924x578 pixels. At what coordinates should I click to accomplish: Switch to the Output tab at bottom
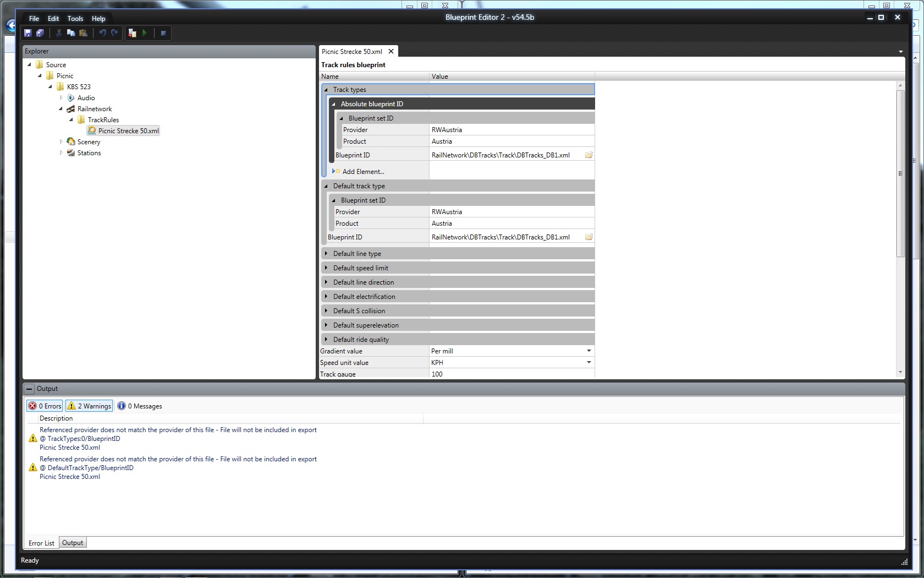(x=73, y=543)
